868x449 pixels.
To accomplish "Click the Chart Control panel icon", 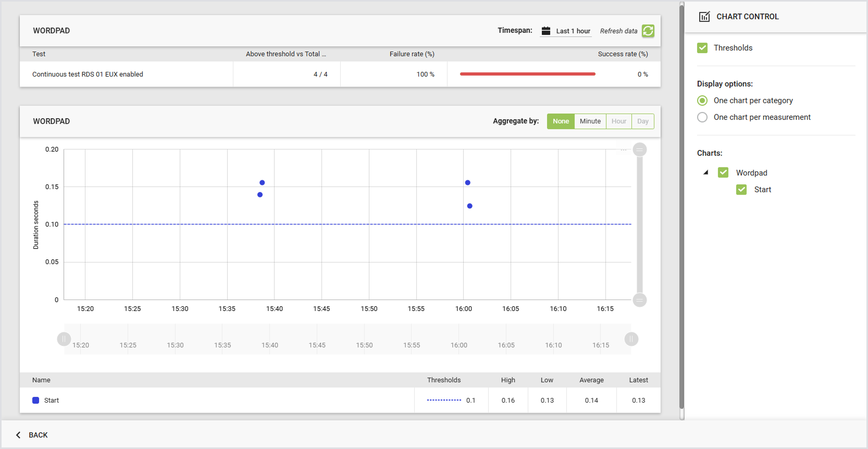I will 704,17.
